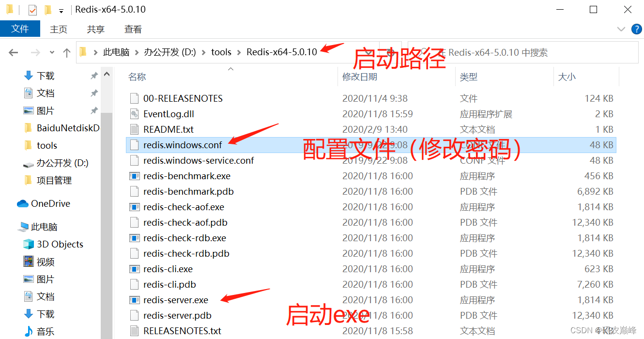The width and height of the screenshot is (644, 339).
Task: Click tools in the address bar path
Action: pyautogui.click(x=221, y=52)
